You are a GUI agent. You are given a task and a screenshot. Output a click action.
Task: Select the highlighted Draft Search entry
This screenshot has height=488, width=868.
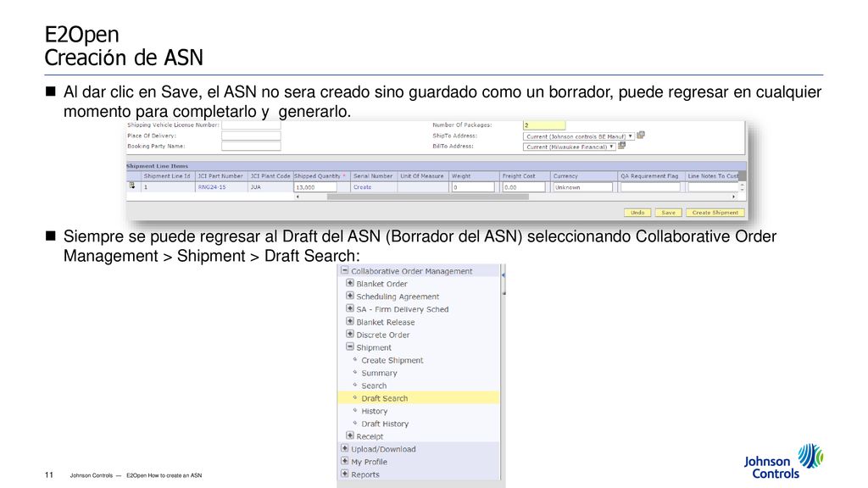point(384,398)
